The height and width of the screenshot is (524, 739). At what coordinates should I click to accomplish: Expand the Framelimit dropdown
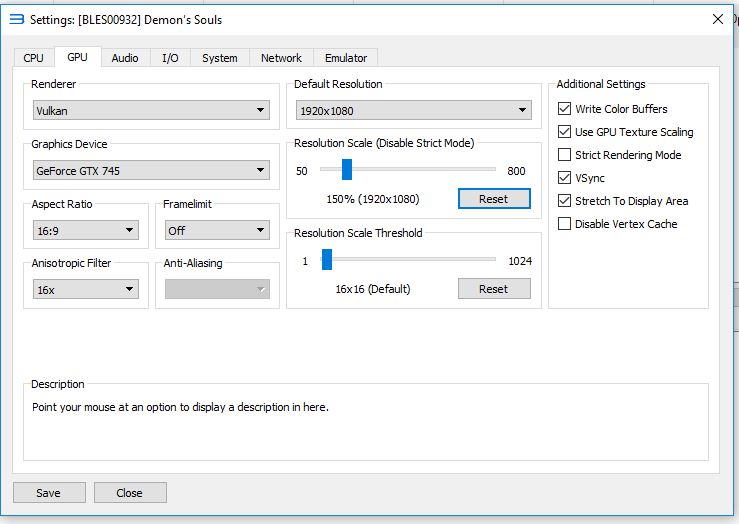pos(216,231)
